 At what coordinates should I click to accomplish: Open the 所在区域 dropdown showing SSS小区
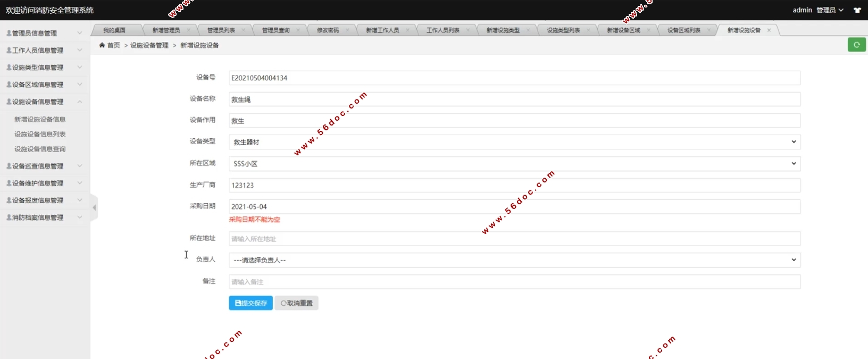click(x=515, y=164)
